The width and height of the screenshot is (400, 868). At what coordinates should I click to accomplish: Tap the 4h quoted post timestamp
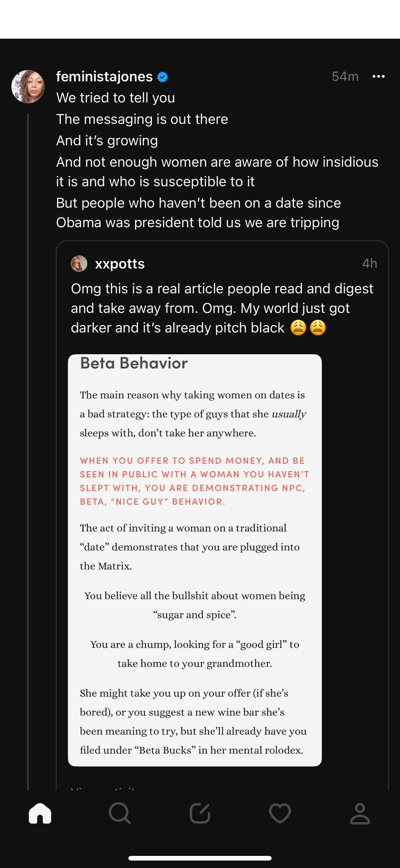click(x=369, y=264)
